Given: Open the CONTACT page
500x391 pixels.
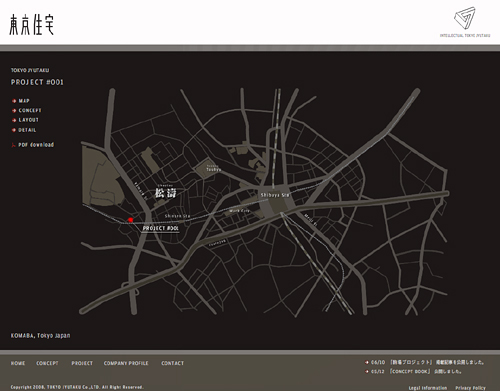Looking at the screenshot, I should coord(172,363).
